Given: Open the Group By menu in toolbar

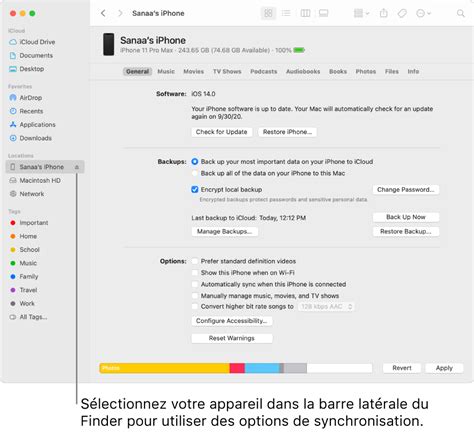Looking at the screenshot, I should point(361,13).
